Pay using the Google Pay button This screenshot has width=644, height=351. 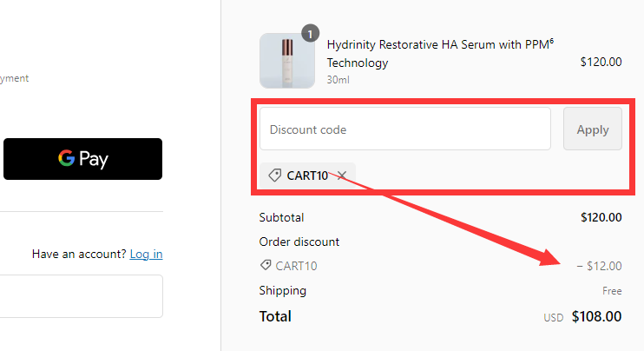82,159
